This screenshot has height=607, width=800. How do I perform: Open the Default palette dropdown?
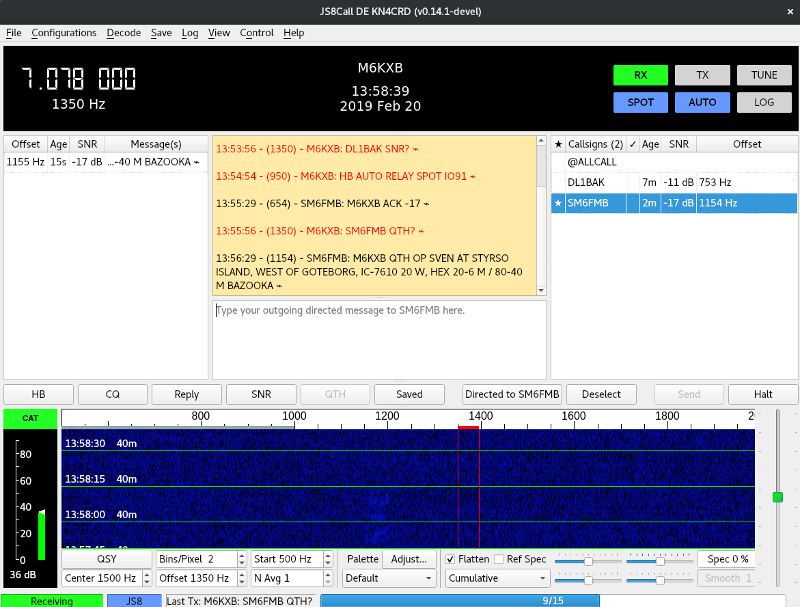pyautogui.click(x=389, y=578)
